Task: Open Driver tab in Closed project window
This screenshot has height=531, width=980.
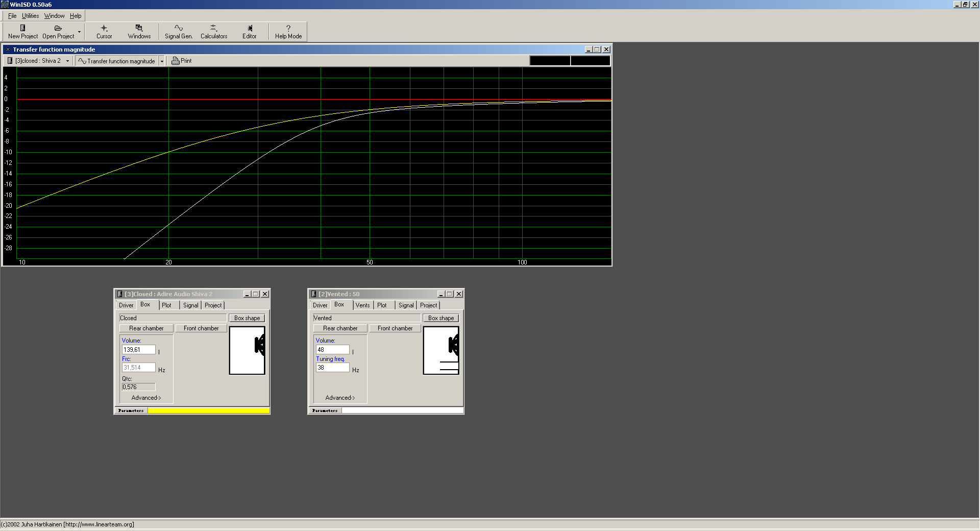Action: coord(126,305)
